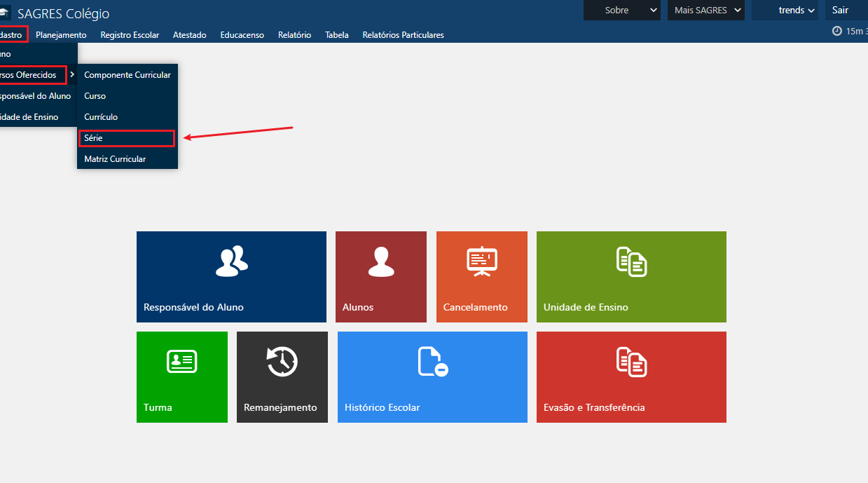
Task: Click the Sair button to log out
Action: point(840,10)
